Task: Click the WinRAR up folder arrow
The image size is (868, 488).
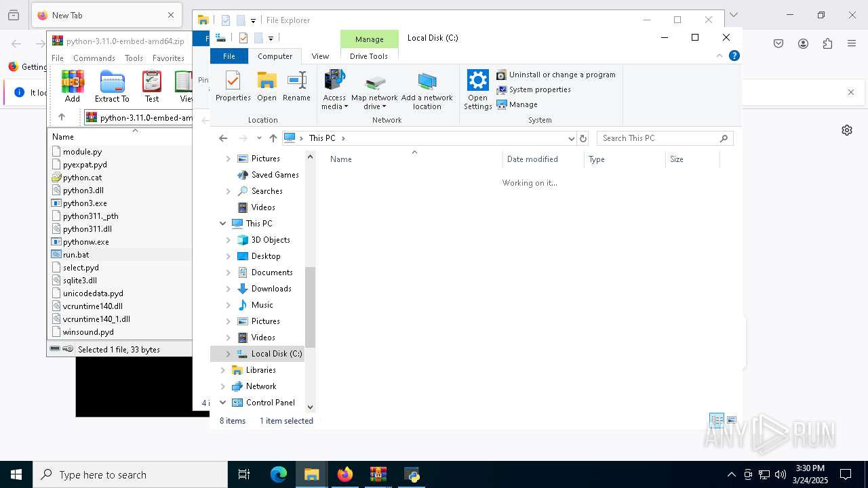Action: pos(62,117)
